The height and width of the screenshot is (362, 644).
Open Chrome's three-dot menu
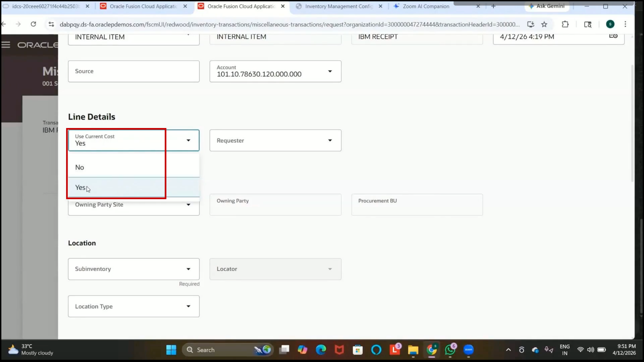pos(625,24)
